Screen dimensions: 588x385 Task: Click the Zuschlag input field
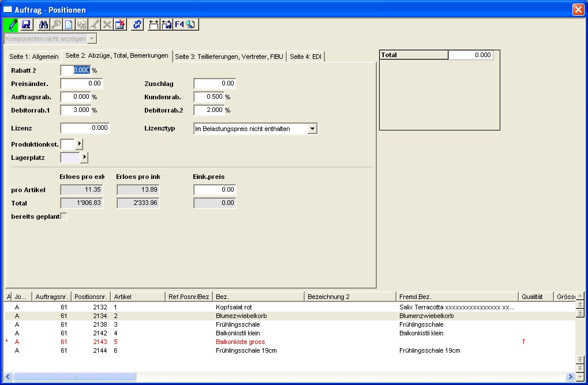215,83
